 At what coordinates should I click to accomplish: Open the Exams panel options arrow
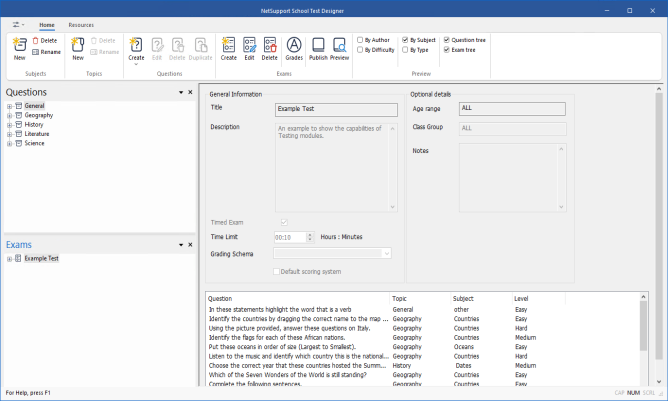pos(181,245)
